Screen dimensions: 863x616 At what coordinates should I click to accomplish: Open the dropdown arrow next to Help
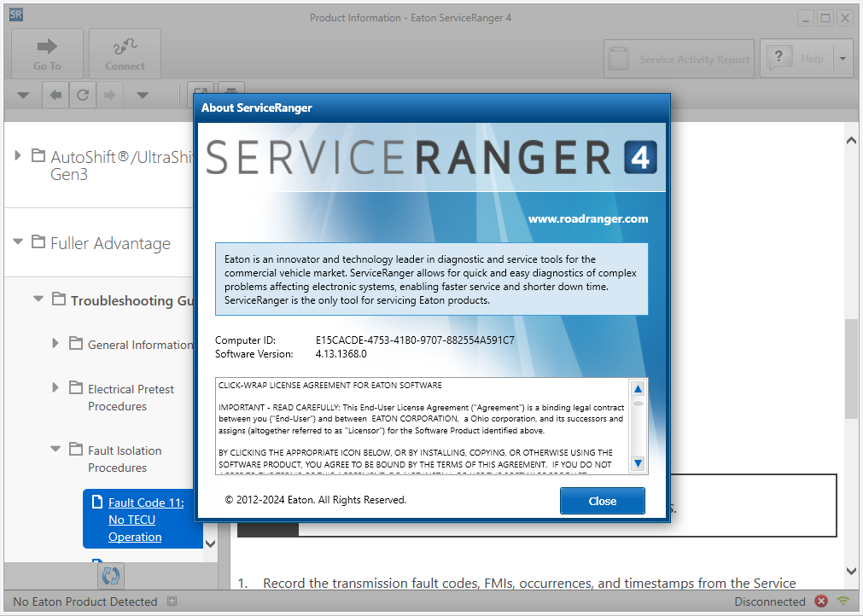pyautogui.click(x=842, y=59)
